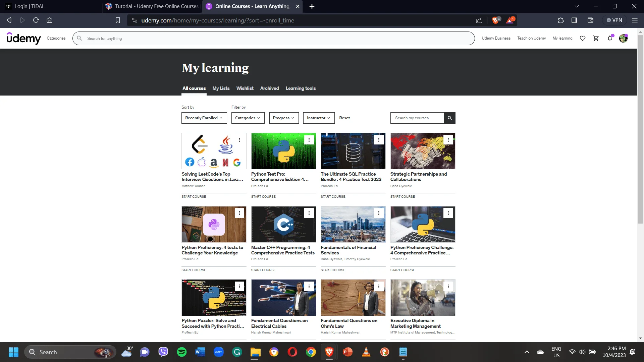Bookmark this page icon
Image resolution: width=644 pixels, height=362 pixels.
118,20
